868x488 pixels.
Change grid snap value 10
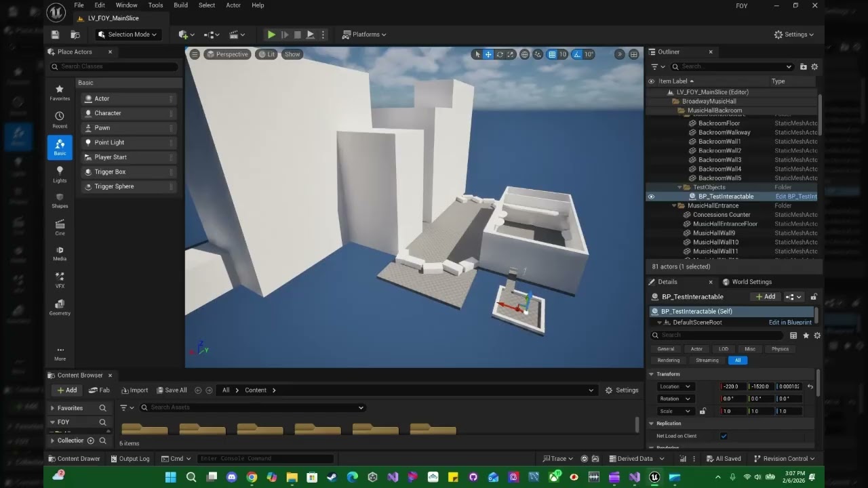pos(563,54)
